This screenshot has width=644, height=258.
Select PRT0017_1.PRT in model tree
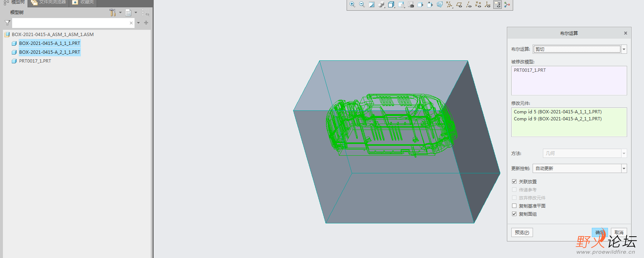click(35, 61)
